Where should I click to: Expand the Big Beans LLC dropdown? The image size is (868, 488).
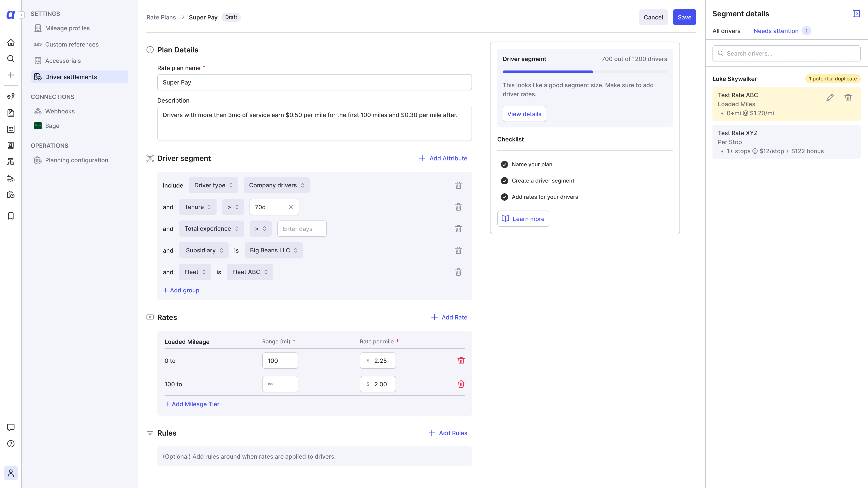273,250
